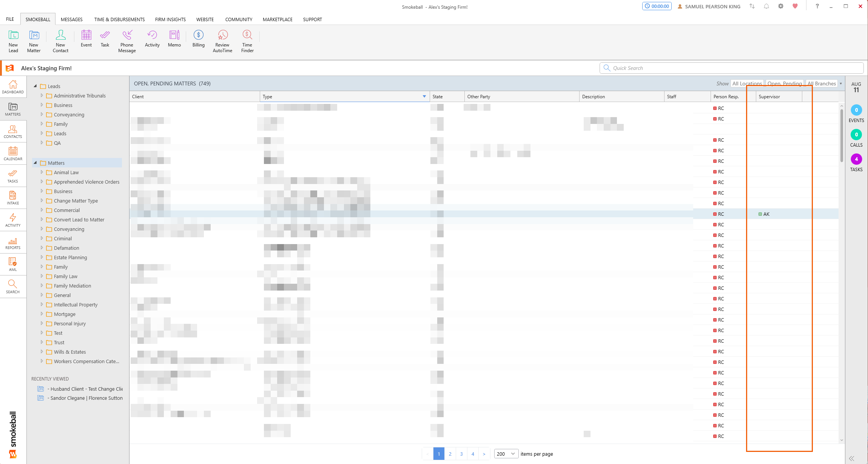
Task: Open the items per page dropdown
Action: [x=506, y=454]
